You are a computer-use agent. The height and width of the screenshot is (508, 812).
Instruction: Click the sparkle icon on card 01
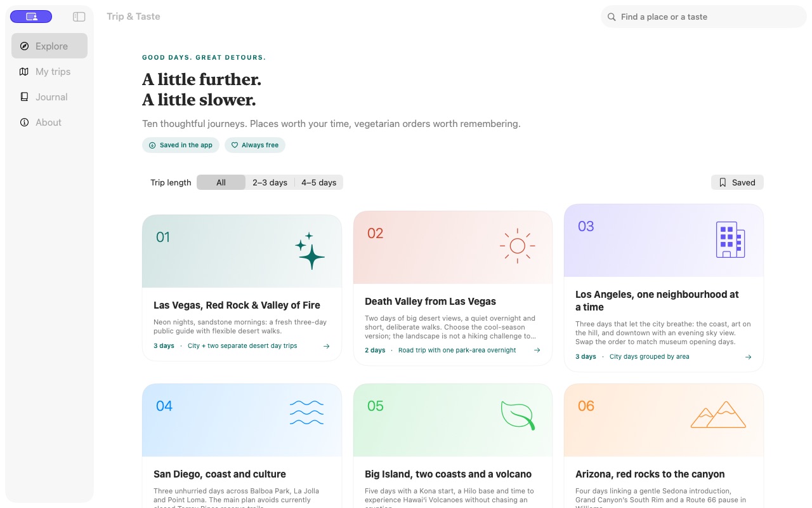click(x=310, y=251)
